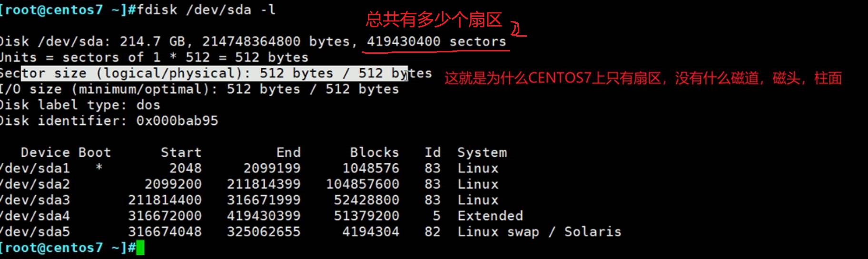
Task: Click the green terminal cursor block
Action: pos(140,248)
